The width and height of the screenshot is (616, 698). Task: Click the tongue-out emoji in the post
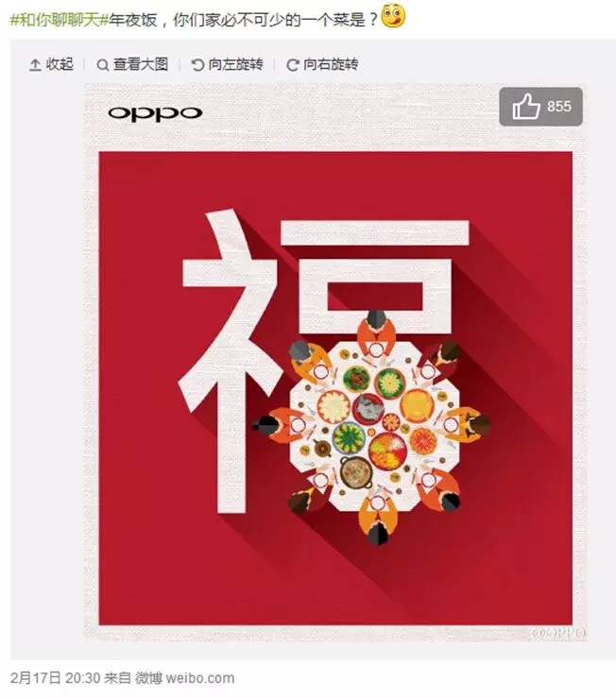coord(393,15)
